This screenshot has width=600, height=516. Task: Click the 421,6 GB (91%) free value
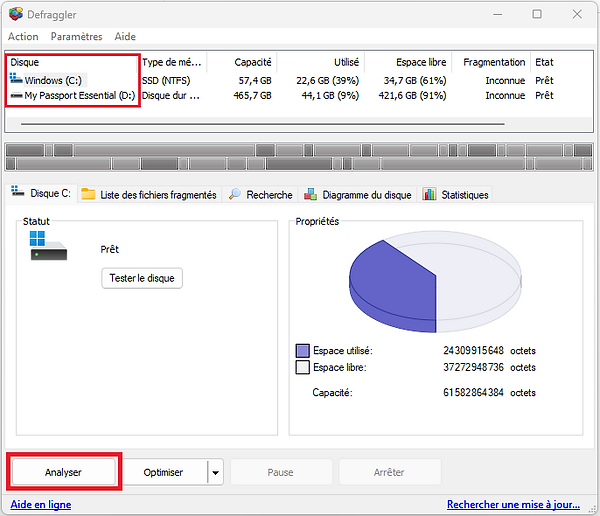click(x=412, y=95)
